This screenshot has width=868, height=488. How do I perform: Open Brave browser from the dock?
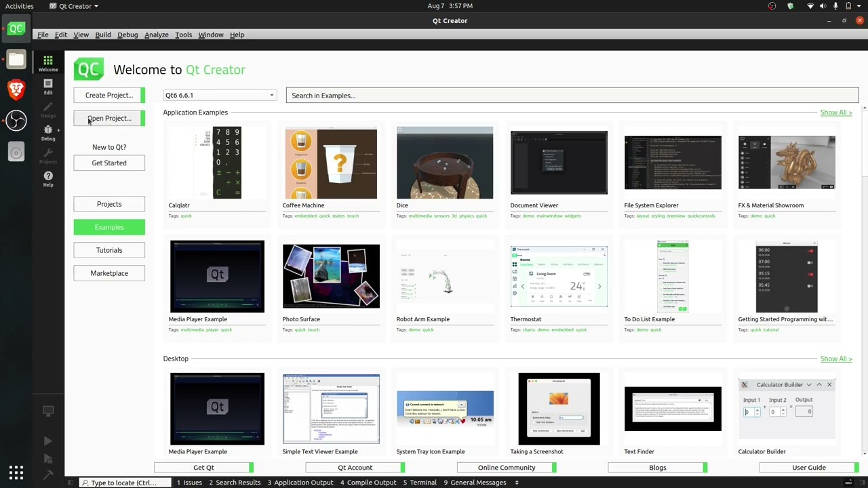(x=16, y=89)
